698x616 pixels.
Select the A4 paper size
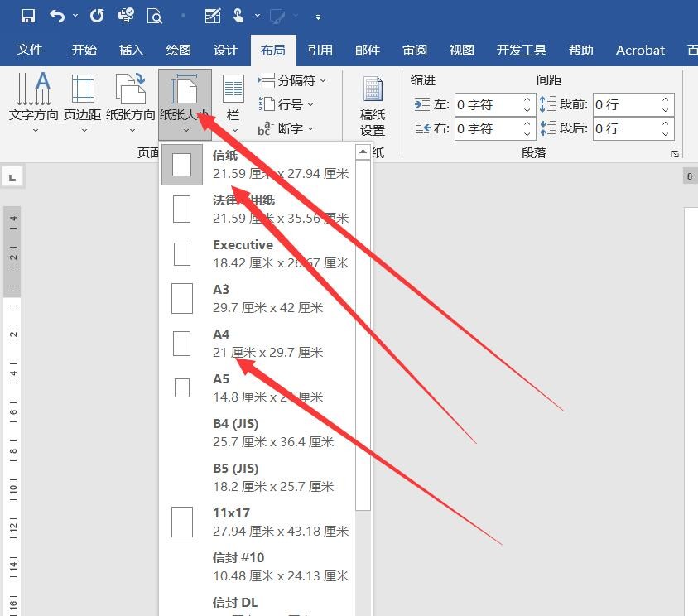click(248, 343)
